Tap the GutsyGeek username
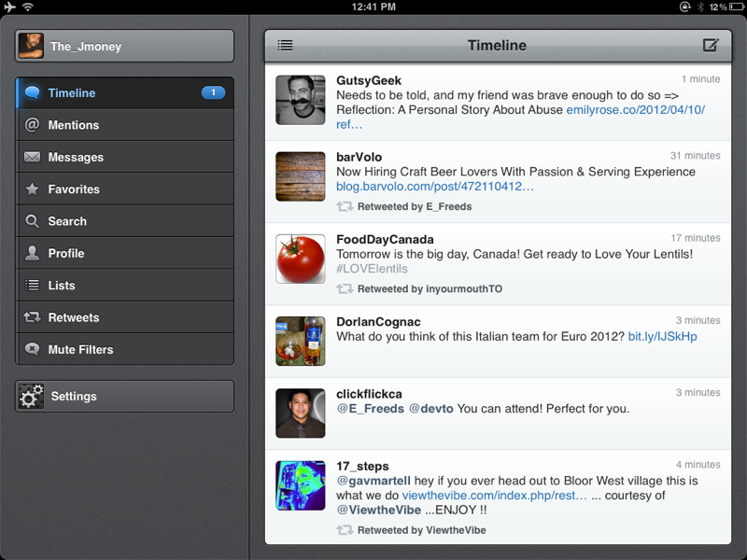This screenshot has height=560, width=747. pos(369,80)
